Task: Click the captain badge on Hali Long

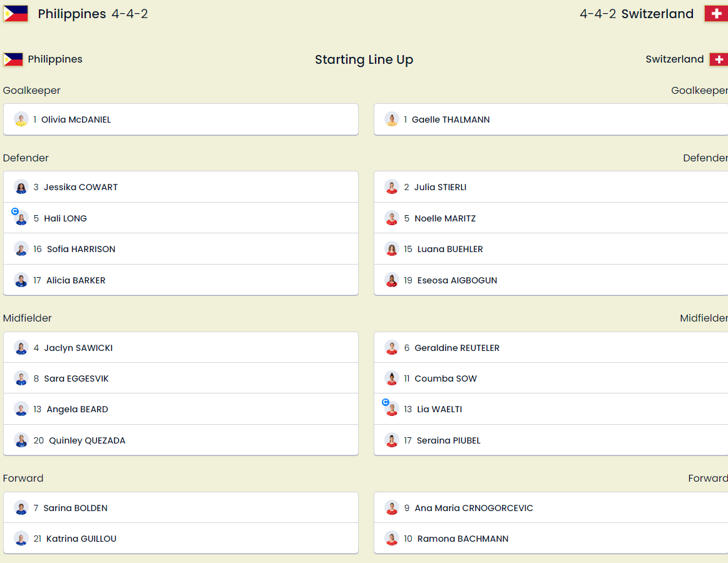Action: (15, 211)
